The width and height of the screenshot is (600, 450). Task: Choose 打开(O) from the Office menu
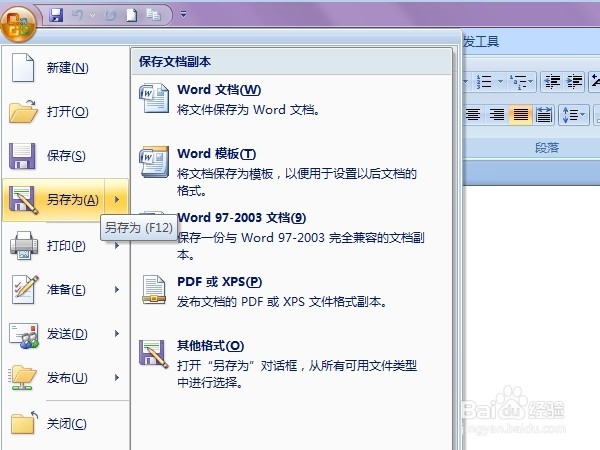66,112
